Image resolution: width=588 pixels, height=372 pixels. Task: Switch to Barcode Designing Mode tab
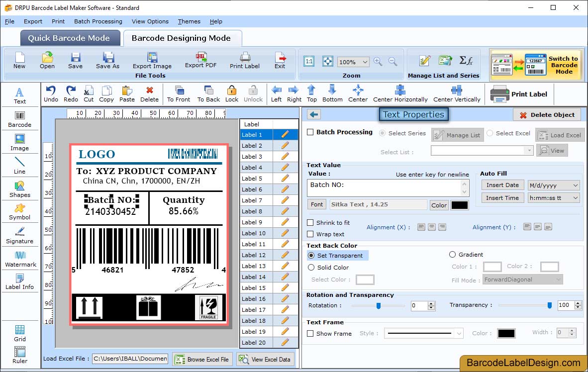(x=182, y=38)
